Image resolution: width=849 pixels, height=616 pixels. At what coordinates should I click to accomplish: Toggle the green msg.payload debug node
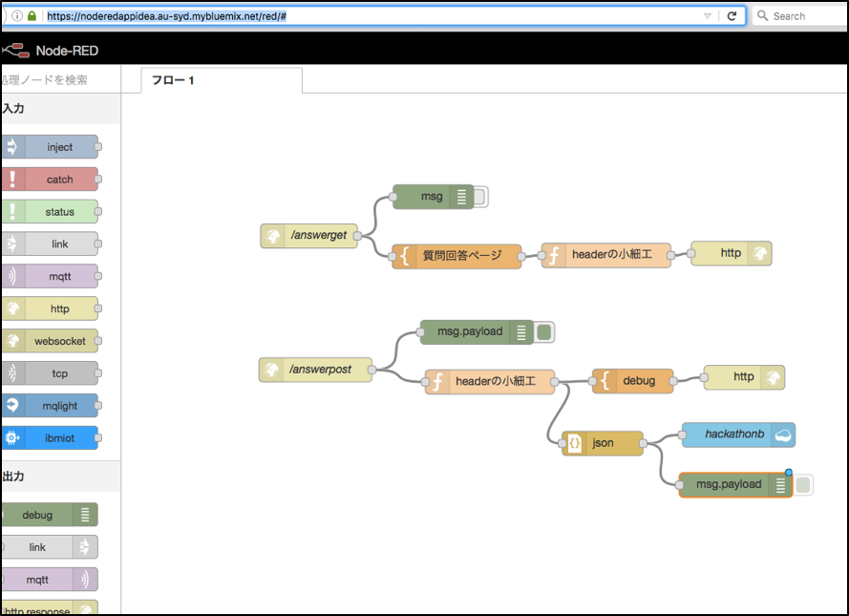click(x=544, y=331)
